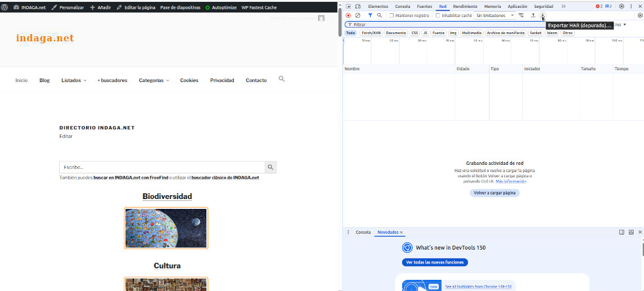Click the Personalizar brush item

68,7
